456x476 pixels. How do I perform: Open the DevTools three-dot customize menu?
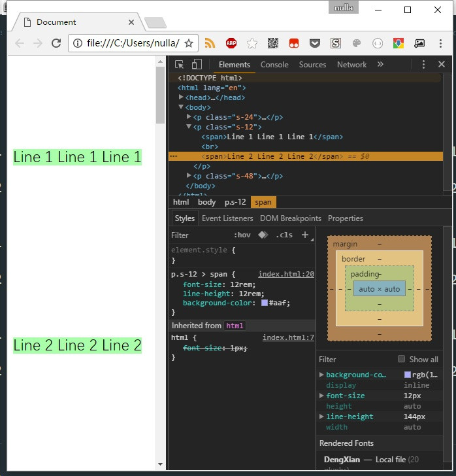click(423, 65)
